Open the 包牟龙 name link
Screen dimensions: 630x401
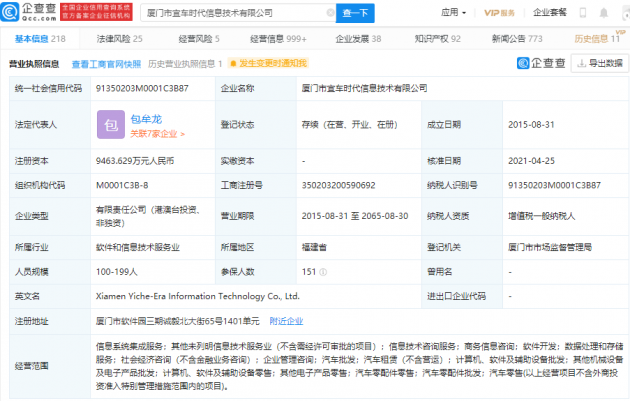click(146, 119)
